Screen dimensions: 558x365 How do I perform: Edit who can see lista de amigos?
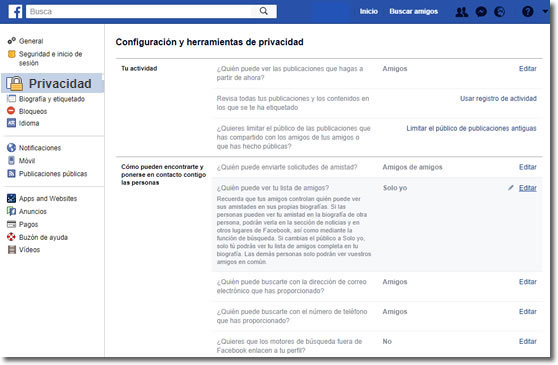click(527, 188)
